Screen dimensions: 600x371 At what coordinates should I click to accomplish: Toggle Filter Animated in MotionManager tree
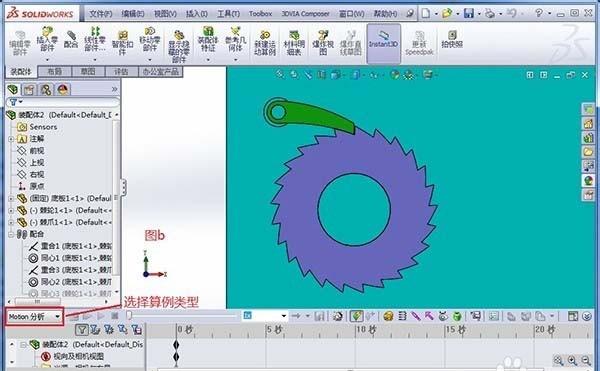click(95, 329)
